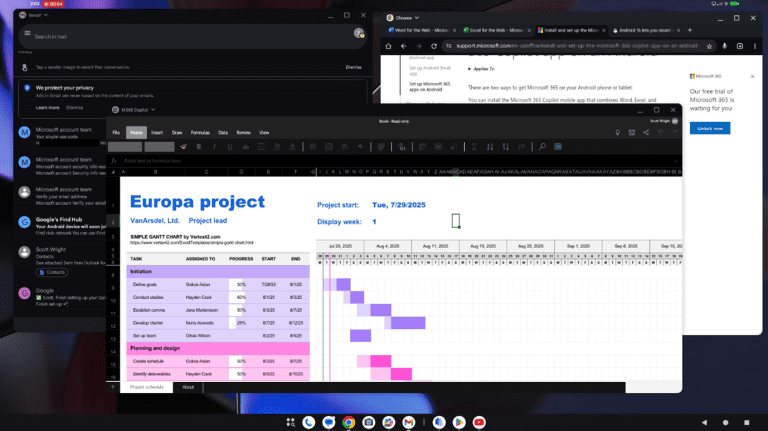
Task: Open the View ribbon tab
Action: pos(264,133)
